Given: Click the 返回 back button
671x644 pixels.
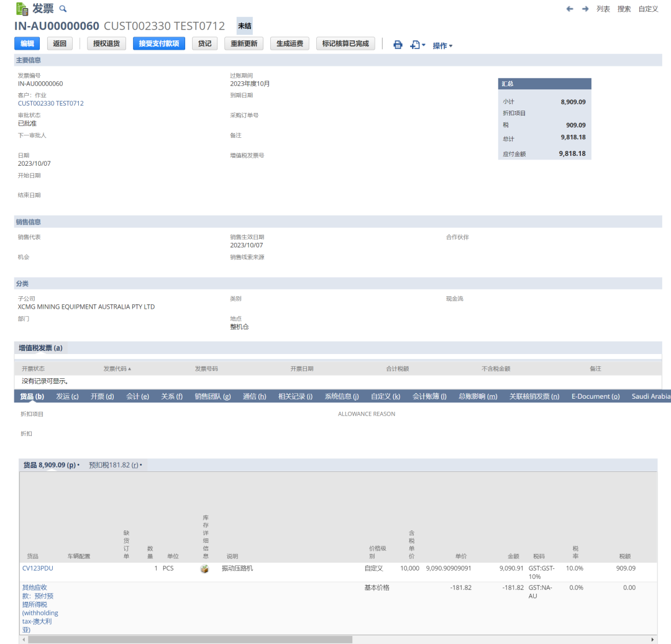Looking at the screenshot, I should point(60,43).
